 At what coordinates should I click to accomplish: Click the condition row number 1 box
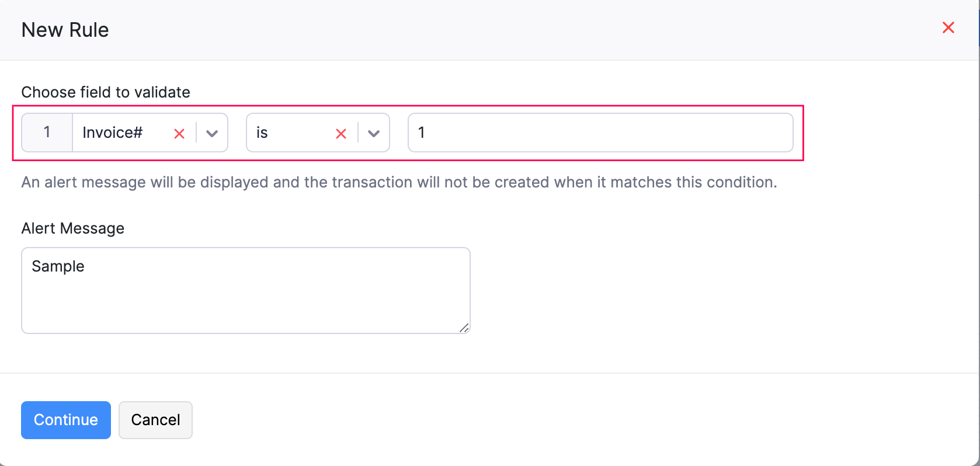[47, 133]
